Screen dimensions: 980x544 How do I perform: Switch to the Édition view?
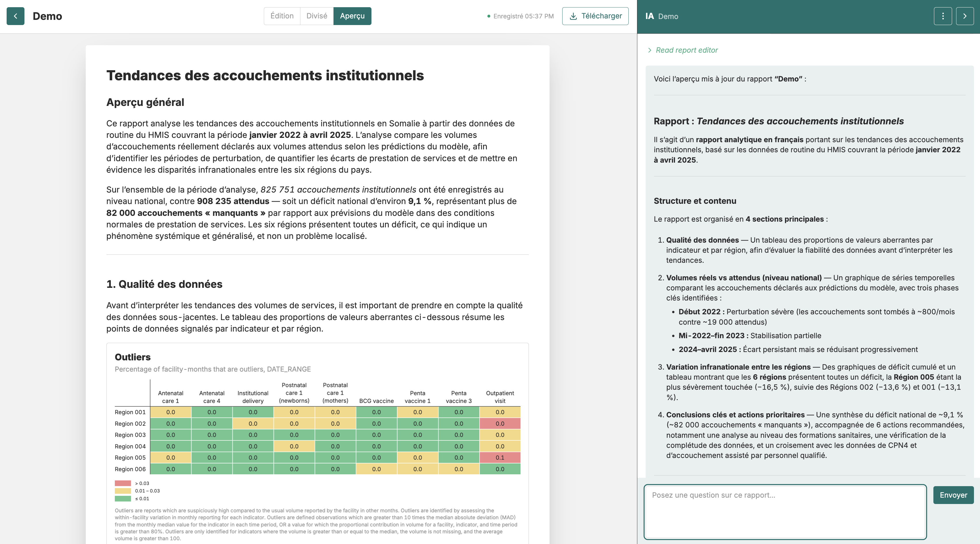pyautogui.click(x=282, y=16)
